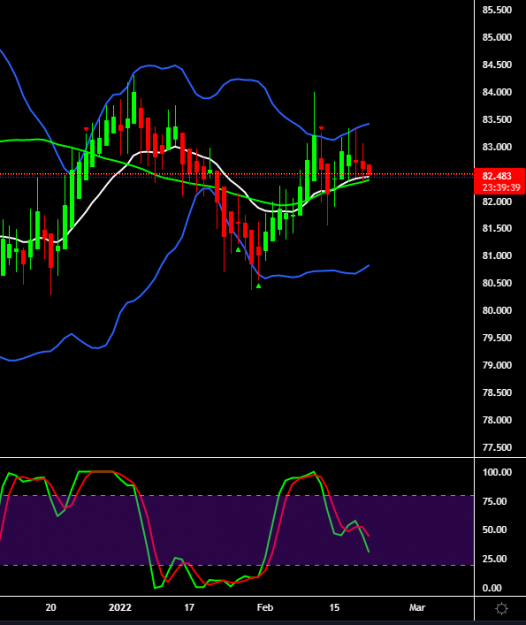Viewport: 526px width, 625px height.
Task: Click the red down-arrow signal near late December
Action: 86,129
